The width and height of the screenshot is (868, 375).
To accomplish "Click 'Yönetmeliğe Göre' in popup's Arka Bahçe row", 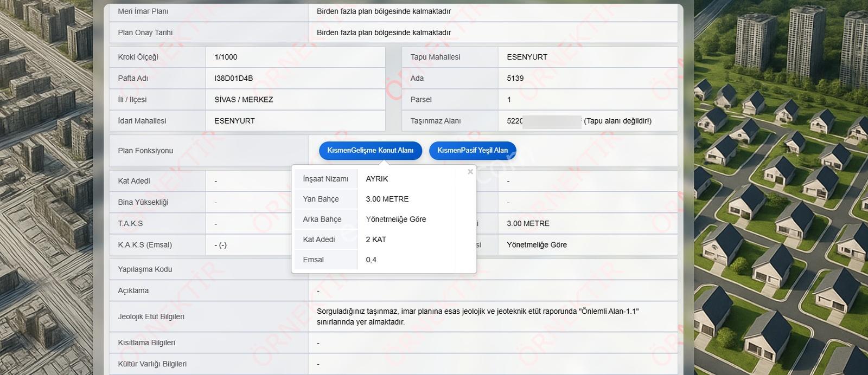I will 396,219.
